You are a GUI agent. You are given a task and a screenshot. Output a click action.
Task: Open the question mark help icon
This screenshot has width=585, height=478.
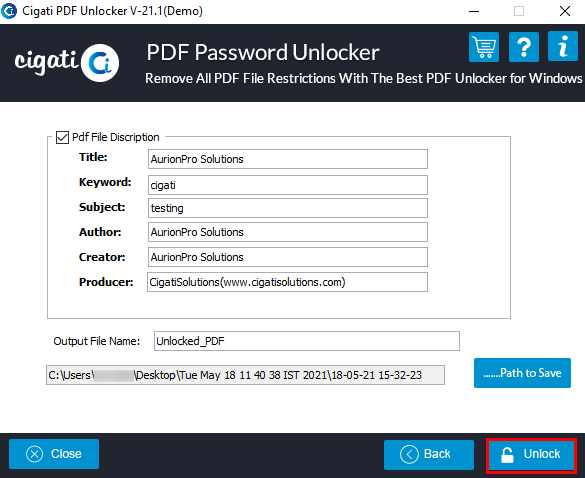(524, 47)
